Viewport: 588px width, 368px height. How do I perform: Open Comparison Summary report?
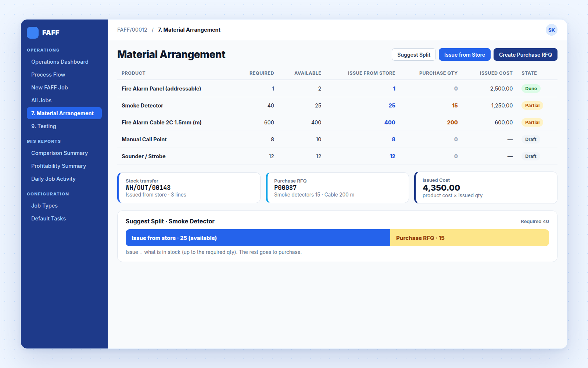(64, 153)
